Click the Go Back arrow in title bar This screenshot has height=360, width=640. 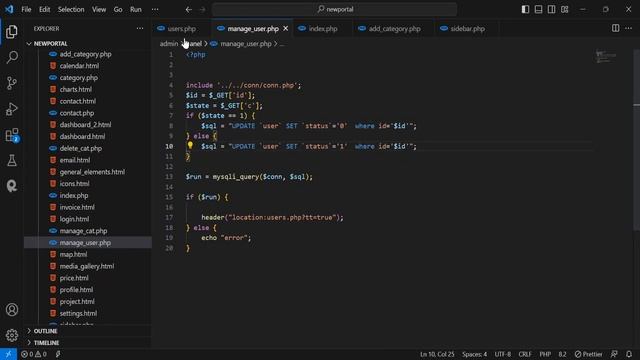pos(189,9)
